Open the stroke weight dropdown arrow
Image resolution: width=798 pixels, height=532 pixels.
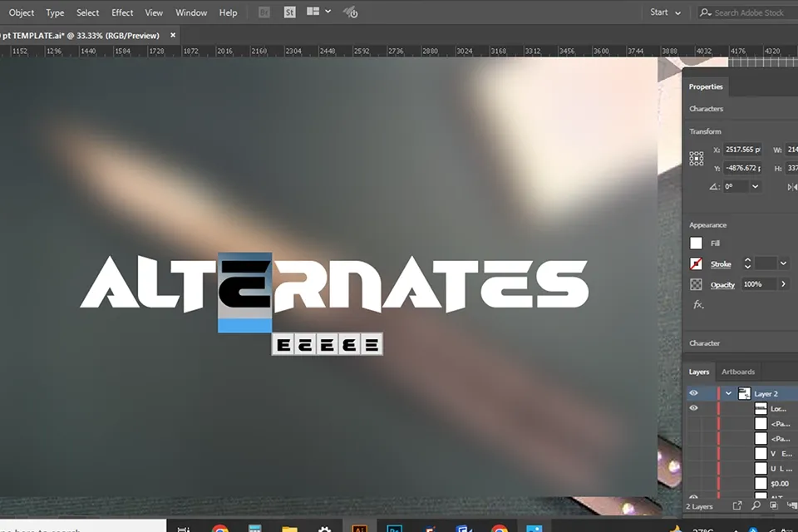click(x=783, y=264)
